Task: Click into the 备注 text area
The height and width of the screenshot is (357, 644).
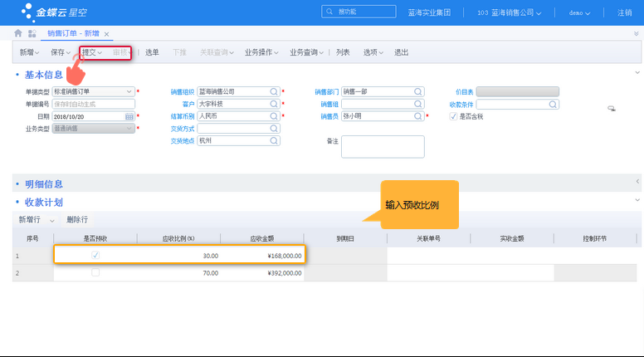Action: click(383, 147)
